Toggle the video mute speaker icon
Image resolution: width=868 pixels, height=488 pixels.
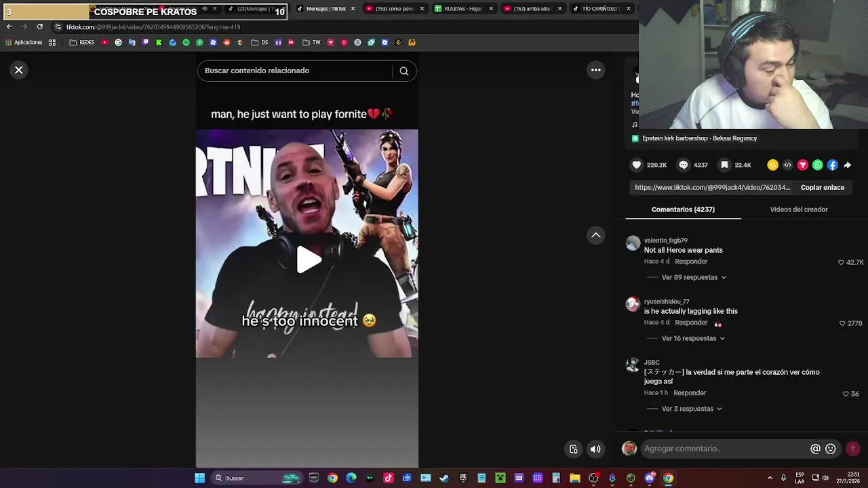595,449
